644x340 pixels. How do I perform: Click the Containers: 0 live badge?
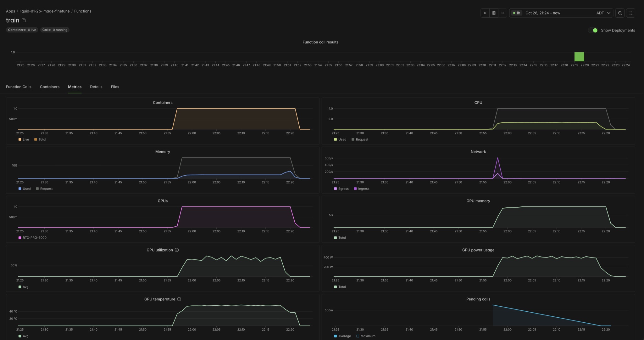[x=22, y=30]
